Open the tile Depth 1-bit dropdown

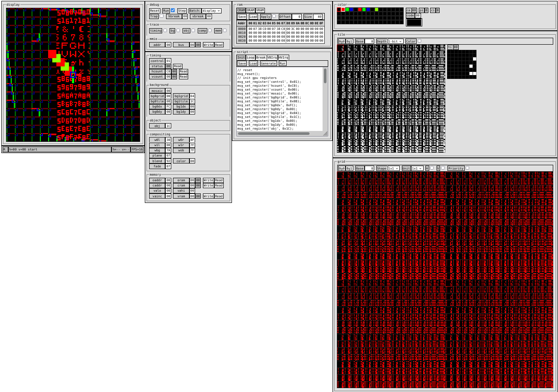click(x=395, y=41)
